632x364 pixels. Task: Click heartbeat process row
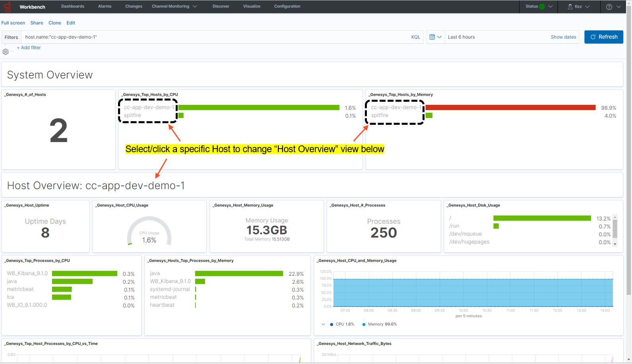[x=227, y=305]
